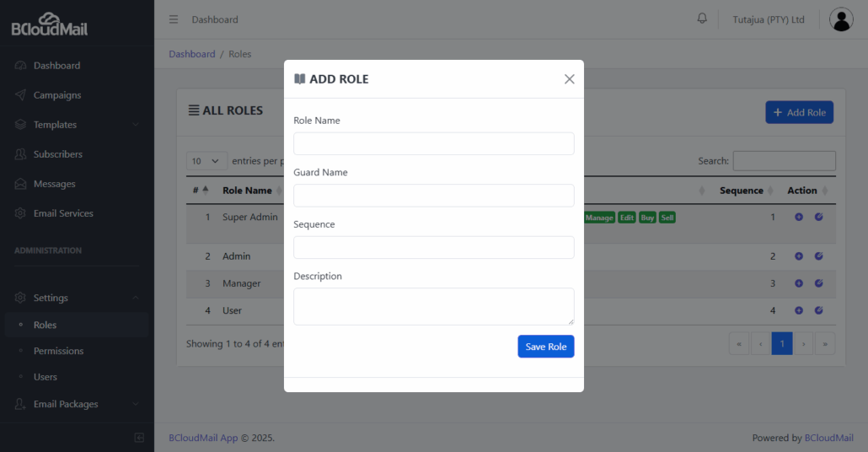
Task: Click the plus icon in Super Admin row
Action: click(799, 217)
